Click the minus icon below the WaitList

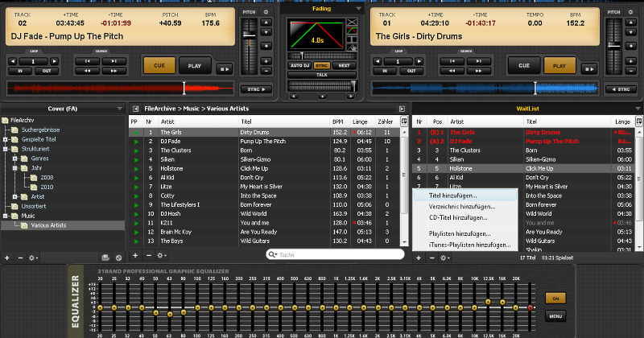coord(431,258)
